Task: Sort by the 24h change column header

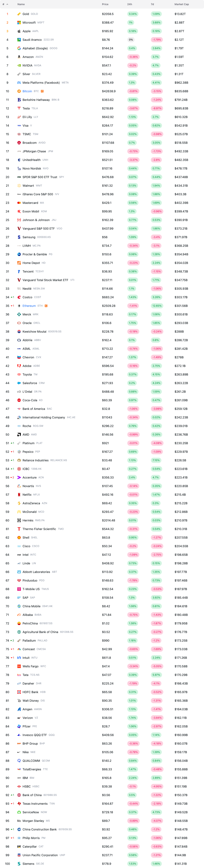Action: coord(130,4)
